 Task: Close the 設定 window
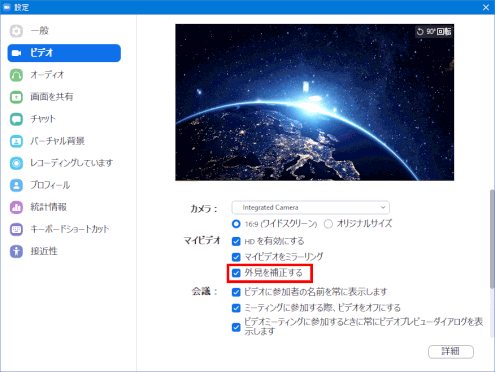click(486, 7)
